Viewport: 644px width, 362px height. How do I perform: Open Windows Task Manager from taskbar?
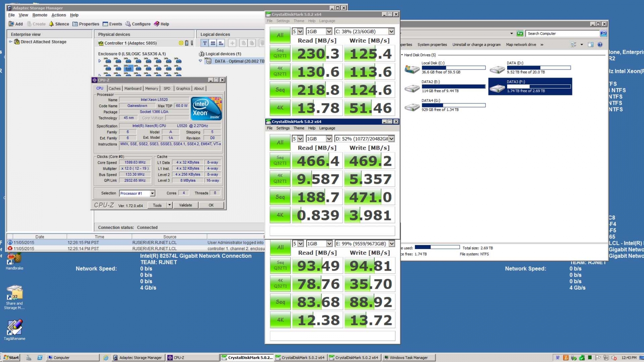pos(408,358)
